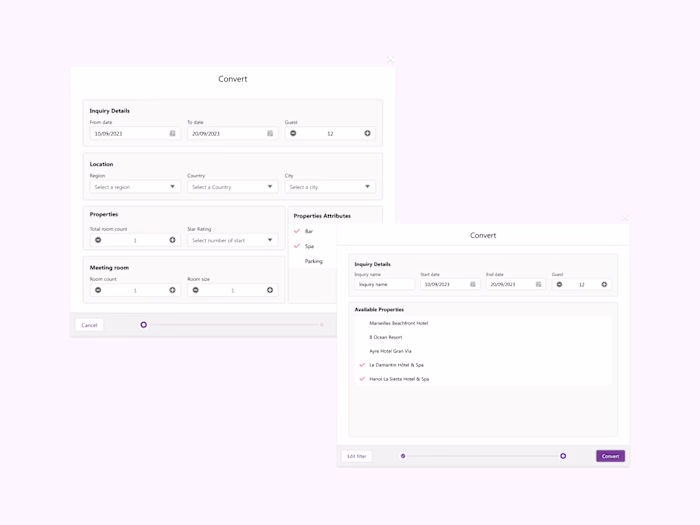This screenshot has width=700, height=525.
Task: Decrease Room size with minus icon
Action: click(x=196, y=290)
